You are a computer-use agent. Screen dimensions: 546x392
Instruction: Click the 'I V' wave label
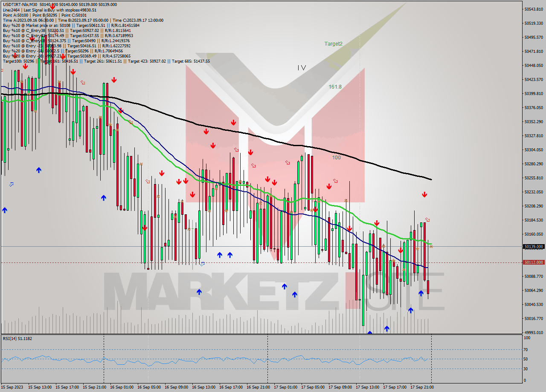(x=302, y=67)
